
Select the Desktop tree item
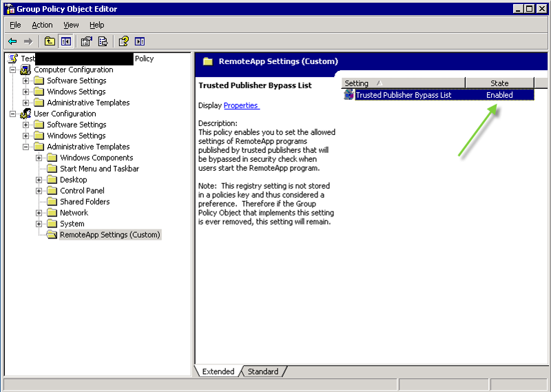(74, 180)
